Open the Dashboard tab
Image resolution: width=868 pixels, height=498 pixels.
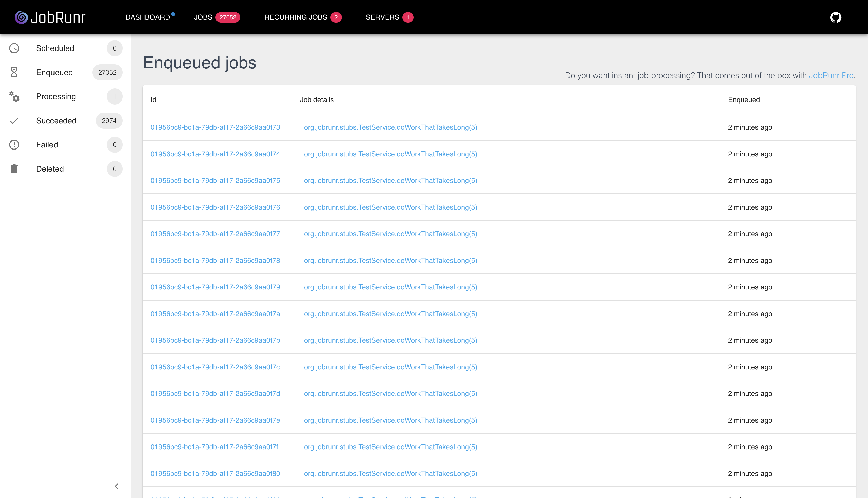(148, 17)
